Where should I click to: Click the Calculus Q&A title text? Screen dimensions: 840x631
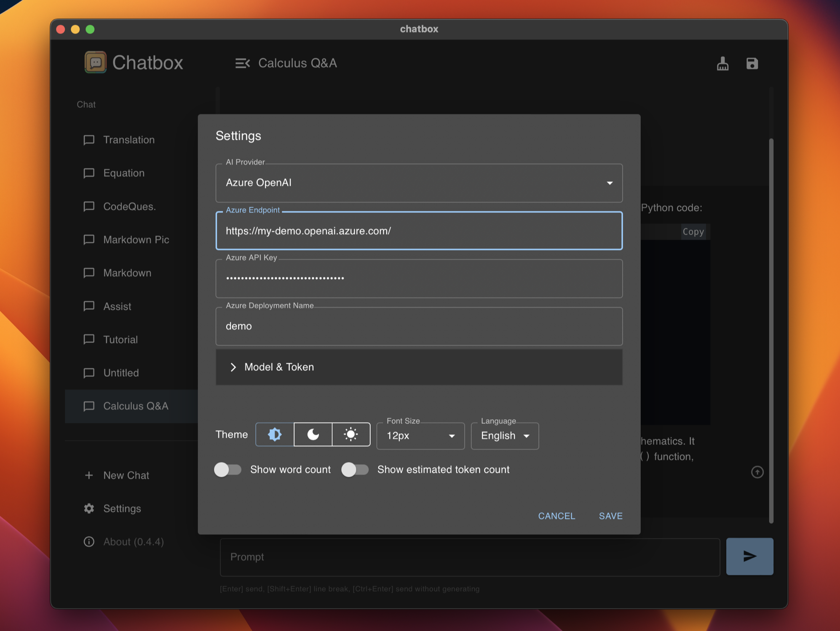point(297,63)
